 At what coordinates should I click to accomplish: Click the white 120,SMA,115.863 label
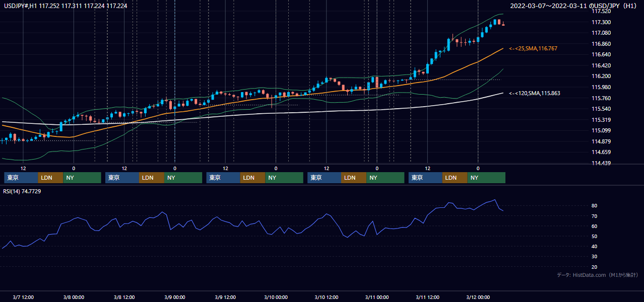click(535, 93)
